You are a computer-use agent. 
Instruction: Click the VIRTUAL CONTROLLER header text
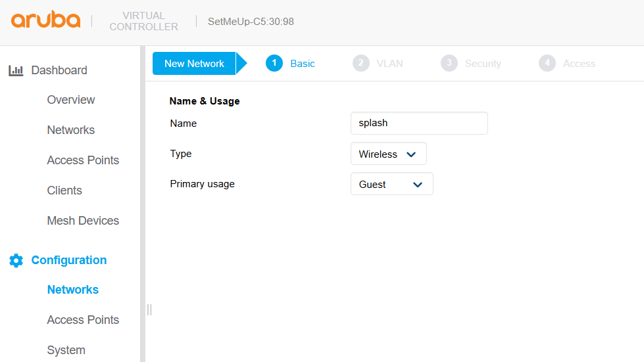(x=144, y=21)
